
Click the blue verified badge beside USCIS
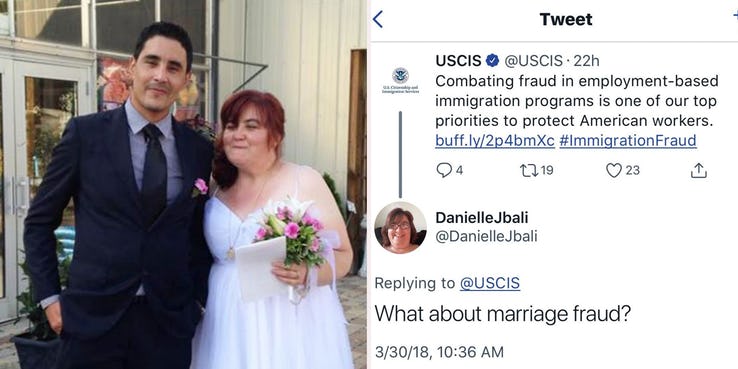[492, 61]
